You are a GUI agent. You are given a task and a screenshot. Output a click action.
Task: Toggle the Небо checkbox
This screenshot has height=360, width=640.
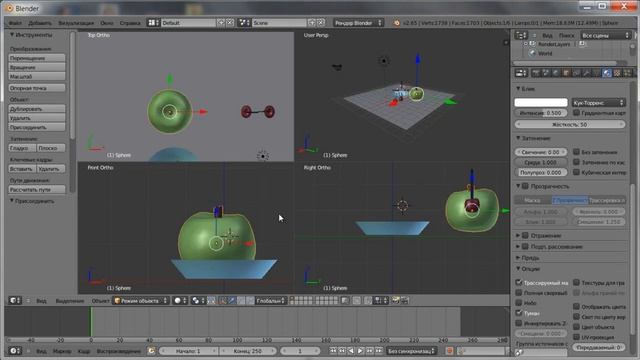[x=518, y=303]
